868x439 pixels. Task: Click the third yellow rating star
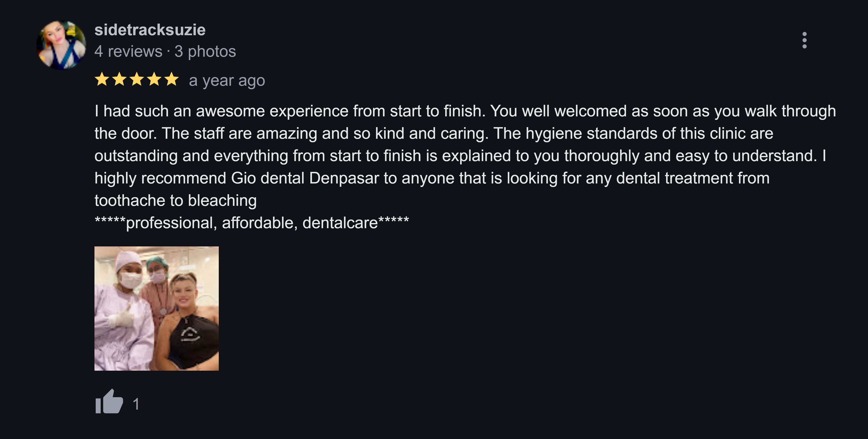coord(137,80)
